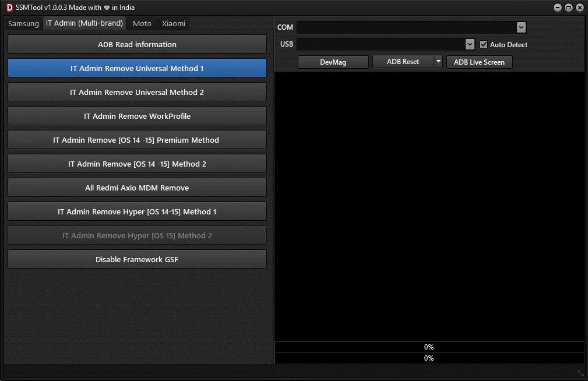This screenshot has height=381, width=588.
Task: Launch All Redmi Axio MDM Remove
Action: pos(137,188)
